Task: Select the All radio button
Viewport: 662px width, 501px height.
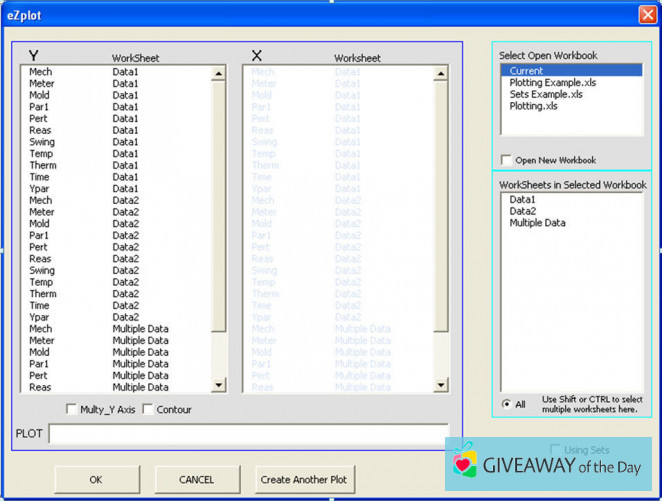Action: click(506, 404)
